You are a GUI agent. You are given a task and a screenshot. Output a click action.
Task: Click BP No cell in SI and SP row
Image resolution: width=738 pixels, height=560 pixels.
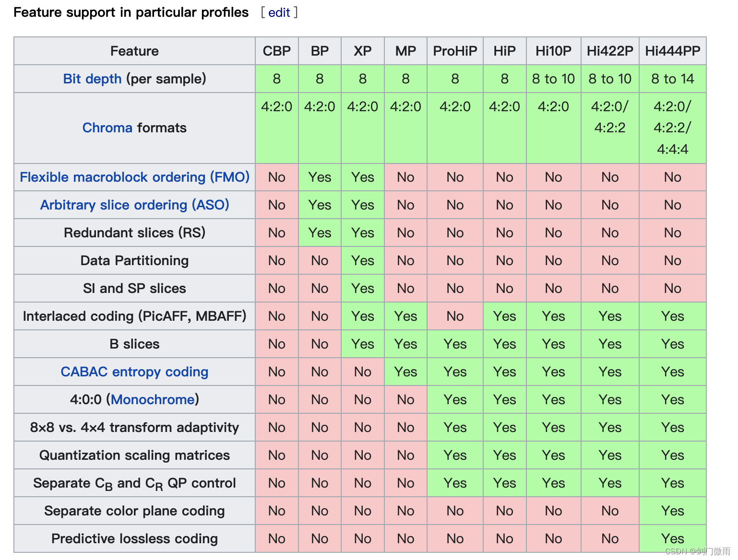tap(320, 288)
